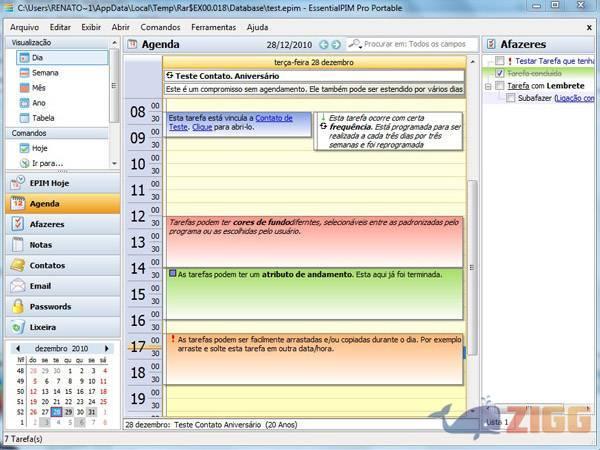Screen dimensions: 600x450
Task: Check the 'Testar Tarefa' to-do checkbox
Action: pyautogui.click(x=500, y=61)
